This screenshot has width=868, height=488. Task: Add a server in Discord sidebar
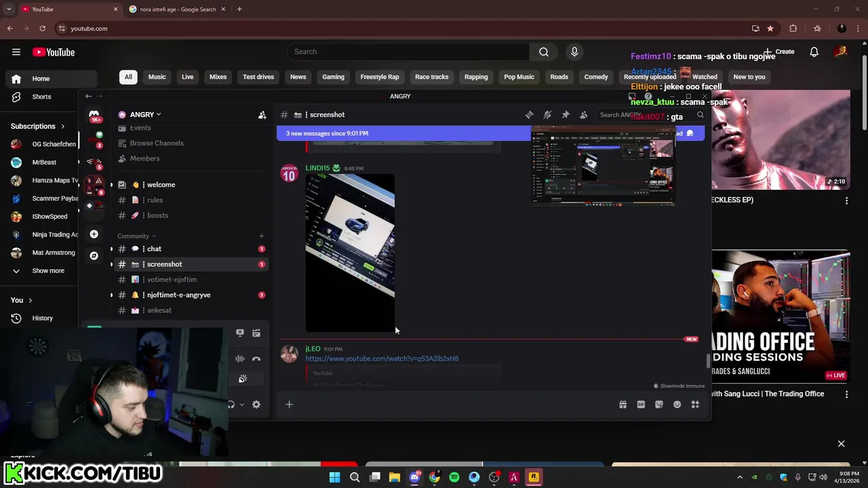coord(94,235)
